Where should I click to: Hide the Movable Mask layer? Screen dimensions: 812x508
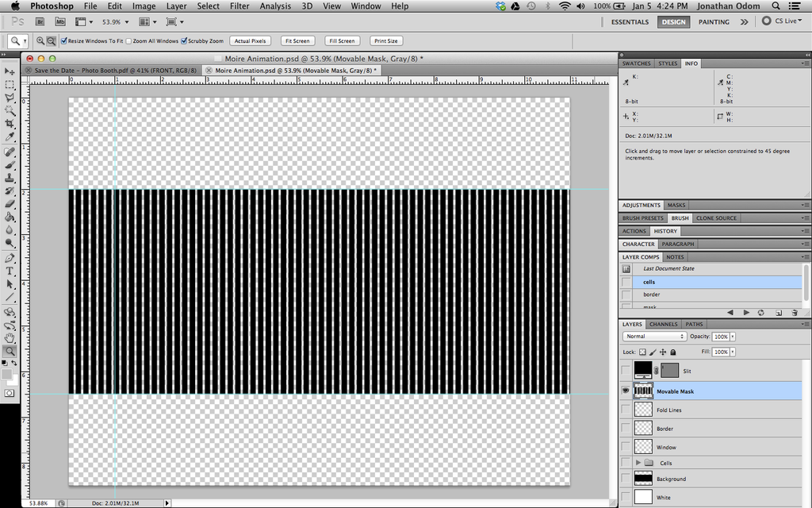[x=626, y=391]
